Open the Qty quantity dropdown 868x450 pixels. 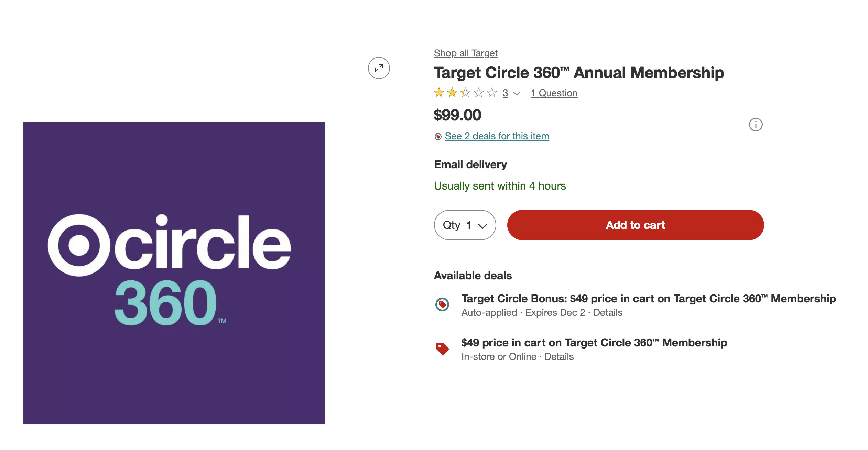(465, 225)
